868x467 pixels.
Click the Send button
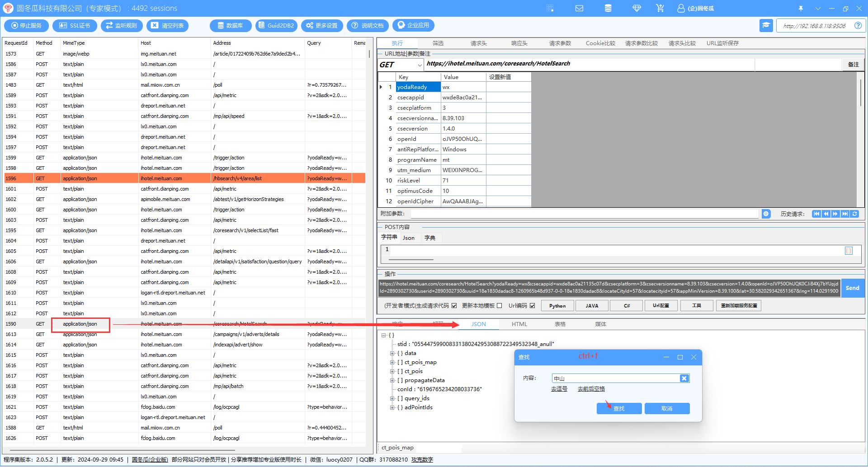coord(852,288)
